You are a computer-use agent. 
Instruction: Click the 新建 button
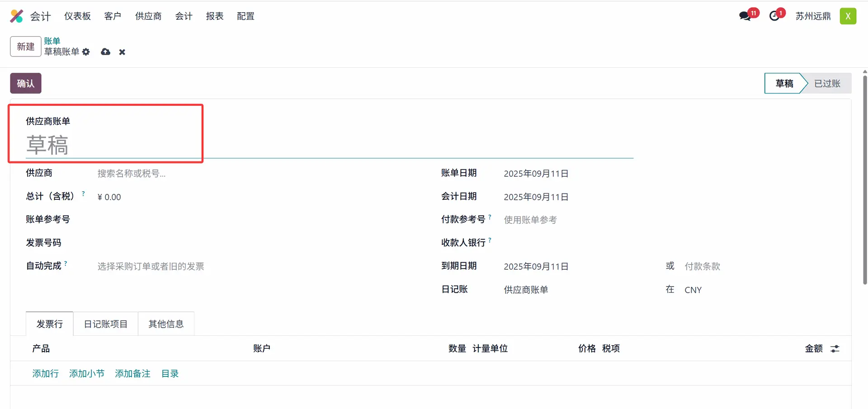(26, 47)
